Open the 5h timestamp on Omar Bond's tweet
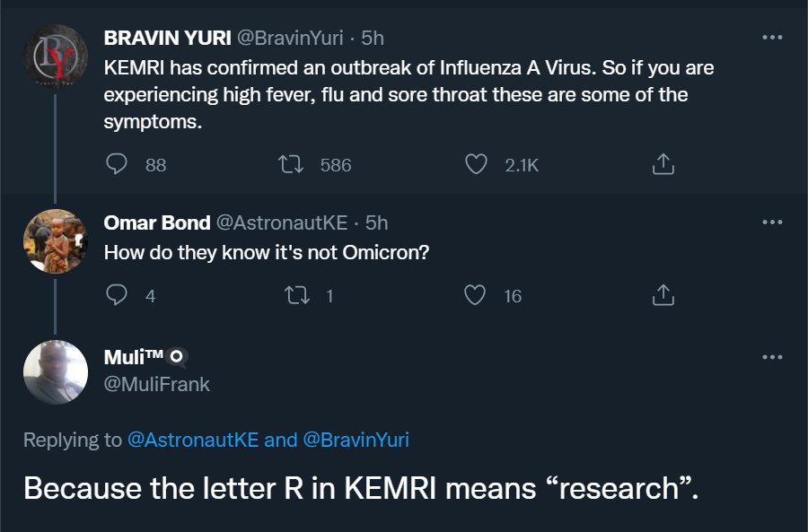This screenshot has height=532, width=808. [377, 222]
